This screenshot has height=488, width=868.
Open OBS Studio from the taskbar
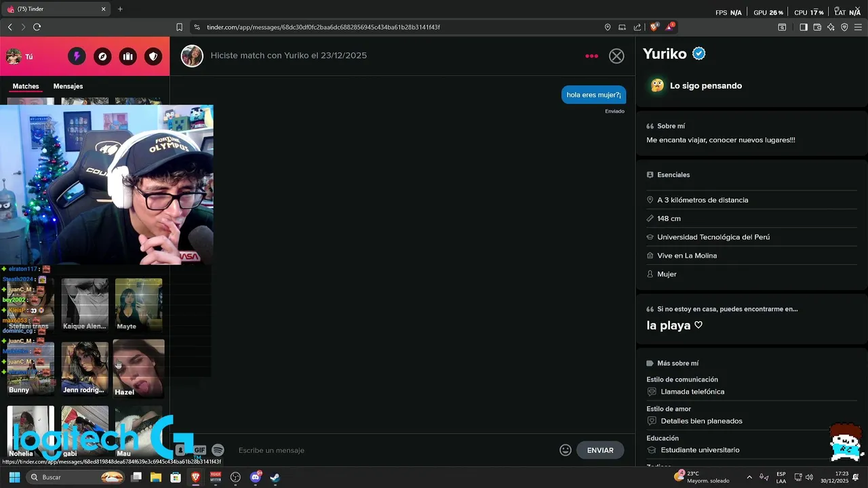235,477
